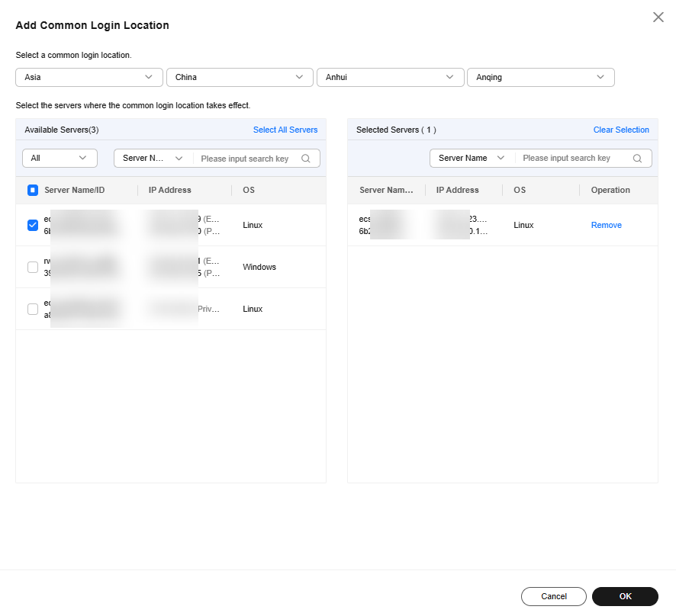Viewport: 676px width, 616px height.
Task: Toggle the select-all servers header checkbox
Action: [x=33, y=191]
